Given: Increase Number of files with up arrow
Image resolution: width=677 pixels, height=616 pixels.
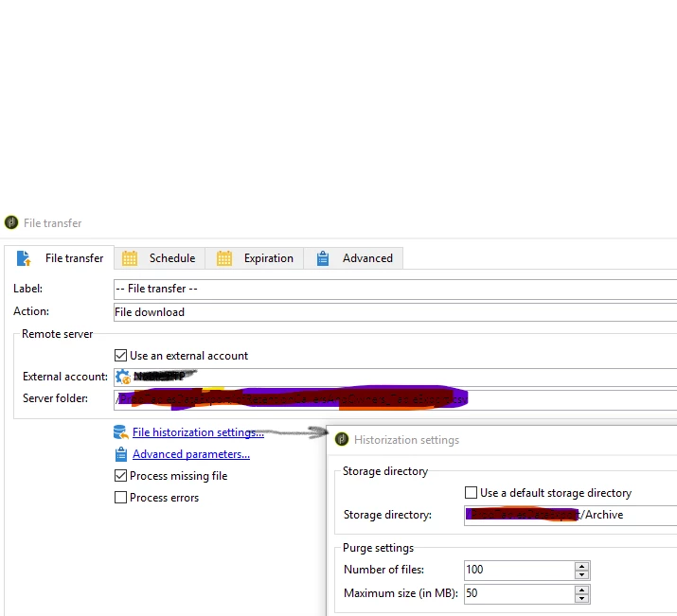Looking at the screenshot, I should (581, 566).
